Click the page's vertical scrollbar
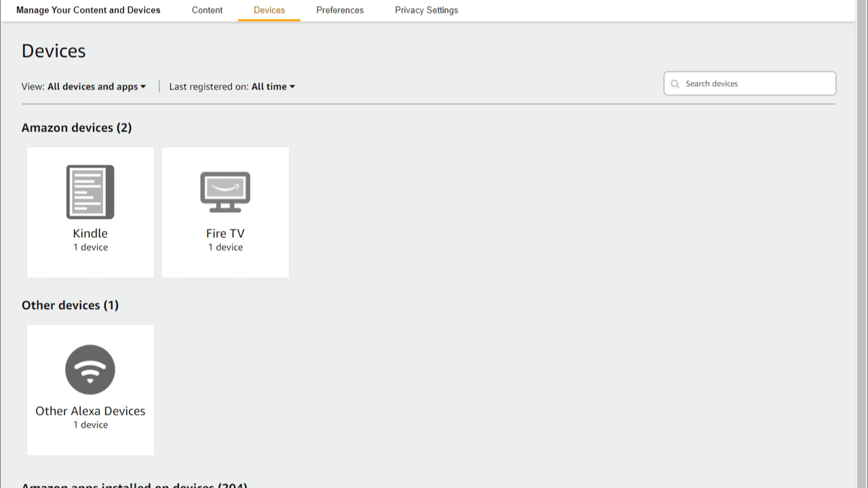 point(862,244)
